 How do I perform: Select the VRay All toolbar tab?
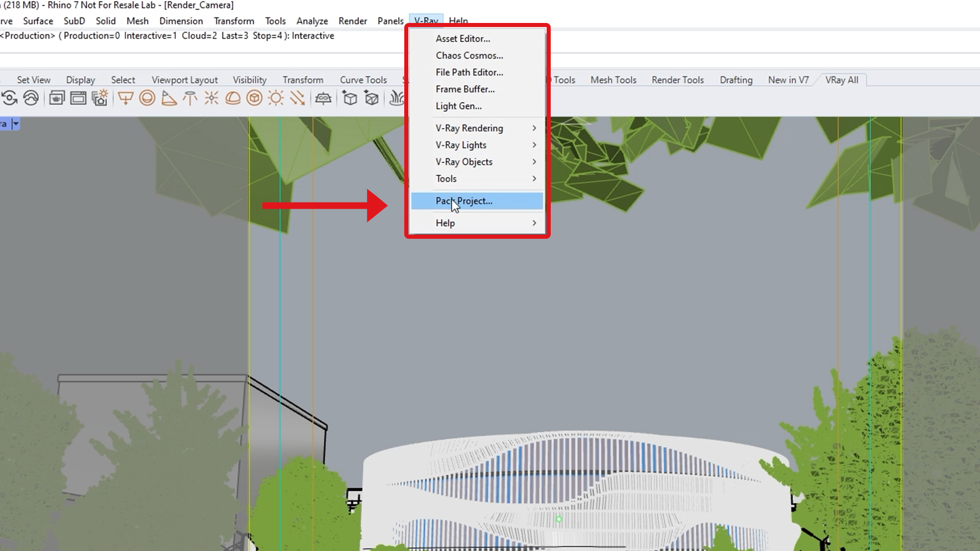click(842, 80)
